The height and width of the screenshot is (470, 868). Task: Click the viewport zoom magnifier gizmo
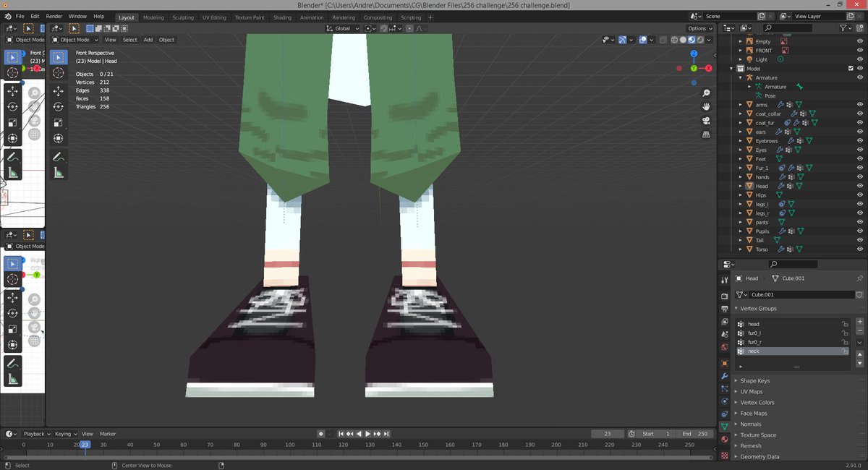(x=706, y=93)
